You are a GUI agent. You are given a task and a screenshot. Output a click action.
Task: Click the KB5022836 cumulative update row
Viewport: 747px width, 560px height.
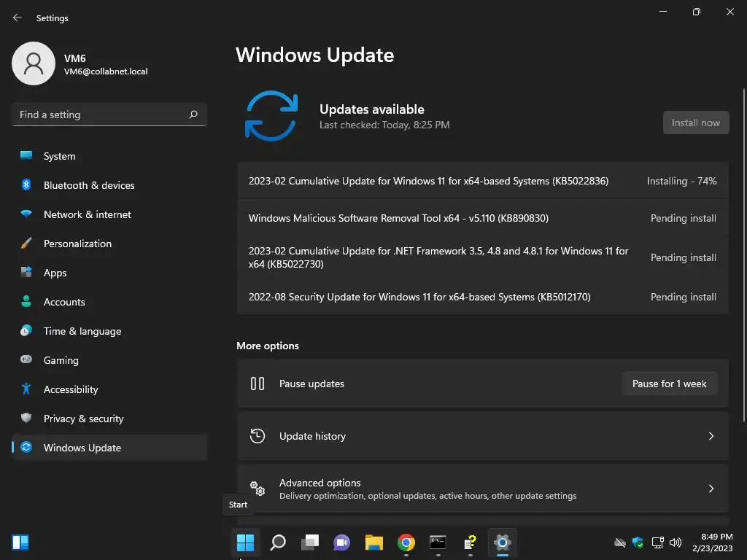(x=483, y=181)
